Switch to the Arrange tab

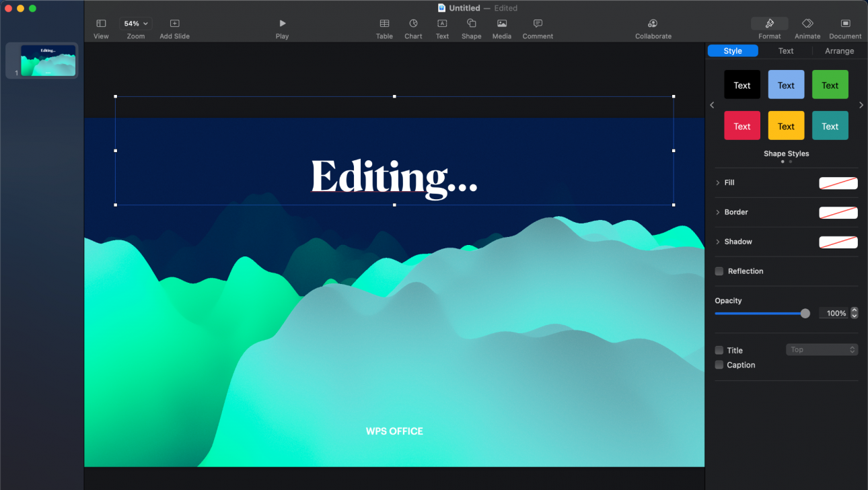click(839, 50)
